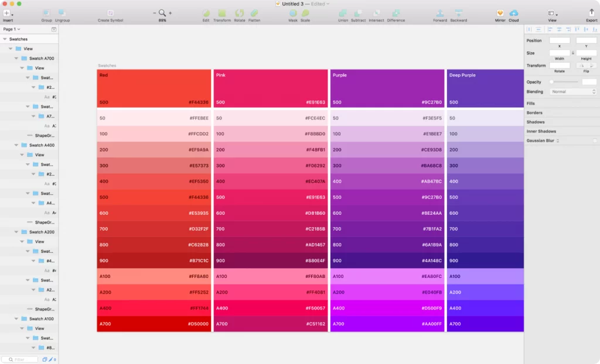Zoom in with the plus button
600x364 pixels.
click(171, 13)
